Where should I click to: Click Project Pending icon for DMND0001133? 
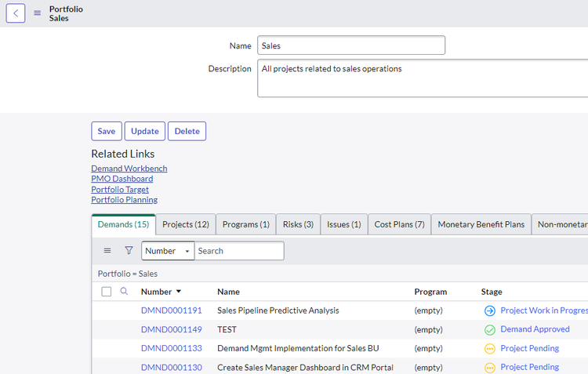(x=490, y=348)
